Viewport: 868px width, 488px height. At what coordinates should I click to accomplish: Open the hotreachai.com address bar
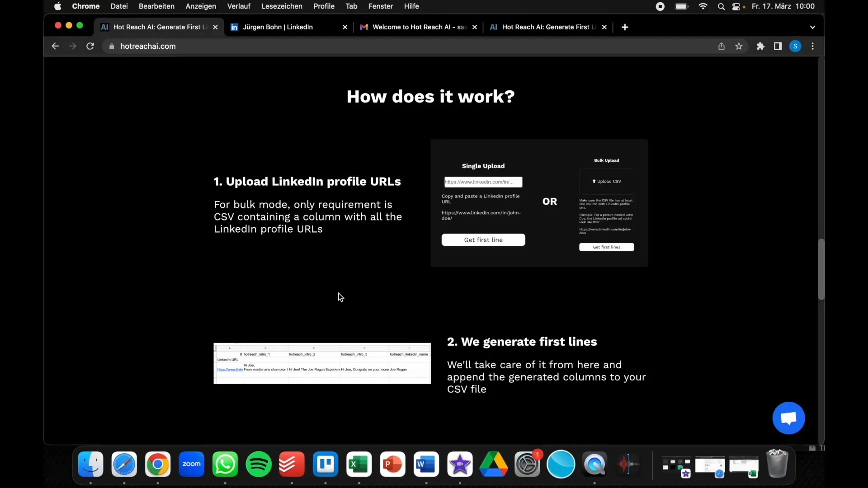coord(148,46)
